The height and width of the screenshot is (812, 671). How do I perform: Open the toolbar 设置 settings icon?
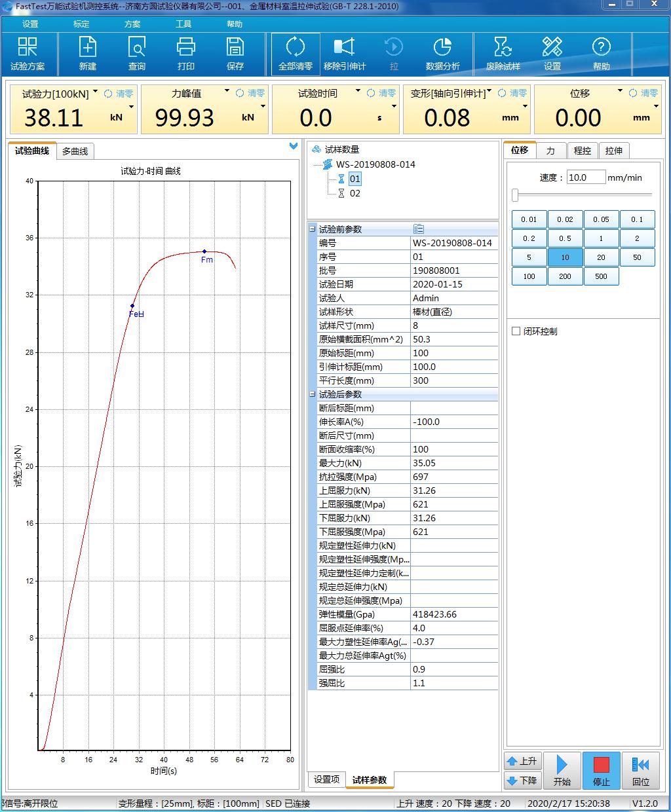pyautogui.click(x=552, y=54)
